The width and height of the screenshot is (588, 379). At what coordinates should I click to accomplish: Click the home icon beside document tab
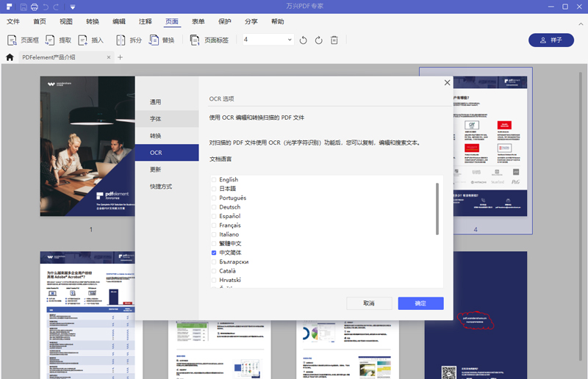click(x=10, y=57)
